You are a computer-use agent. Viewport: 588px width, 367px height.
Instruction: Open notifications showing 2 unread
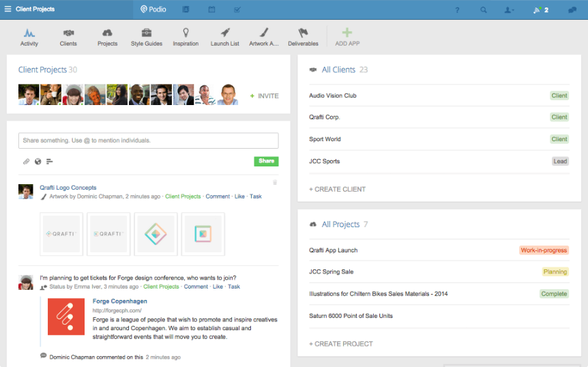(541, 10)
